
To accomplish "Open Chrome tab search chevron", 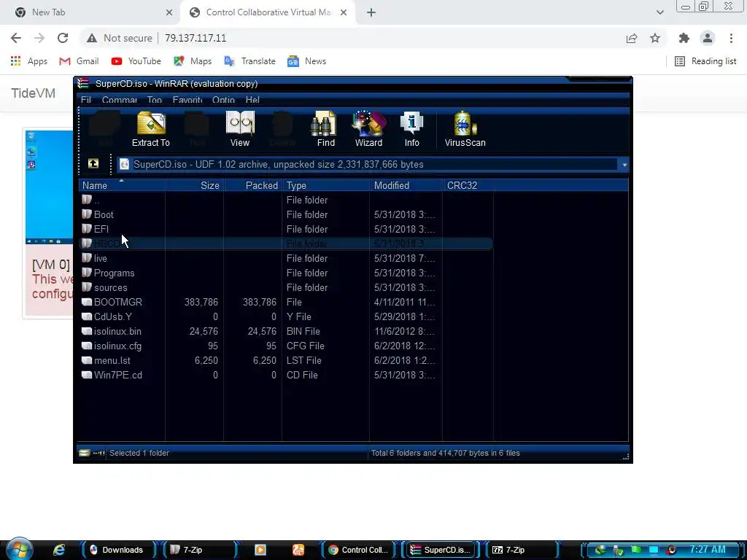I will pyautogui.click(x=659, y=12).
